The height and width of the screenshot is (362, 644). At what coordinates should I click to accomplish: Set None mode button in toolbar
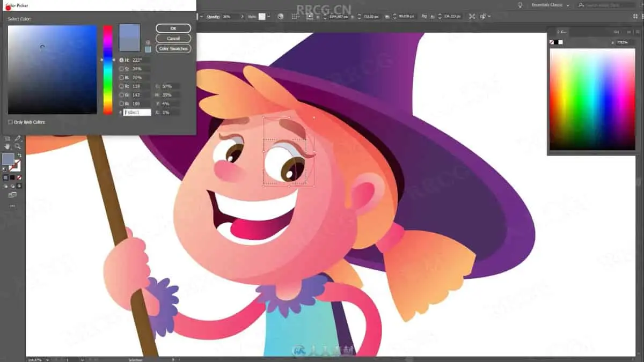pyautogui.click(x=19, y=178)
